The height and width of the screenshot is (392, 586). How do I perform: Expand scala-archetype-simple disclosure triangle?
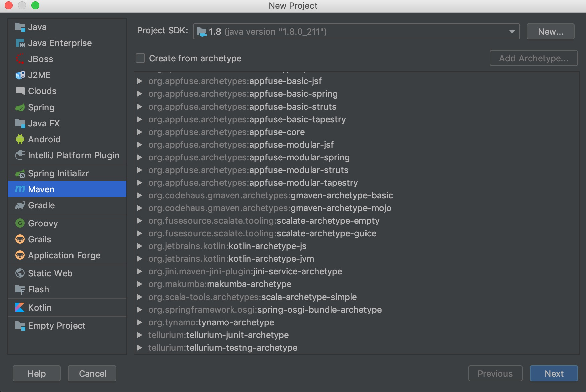coord(140,297)
